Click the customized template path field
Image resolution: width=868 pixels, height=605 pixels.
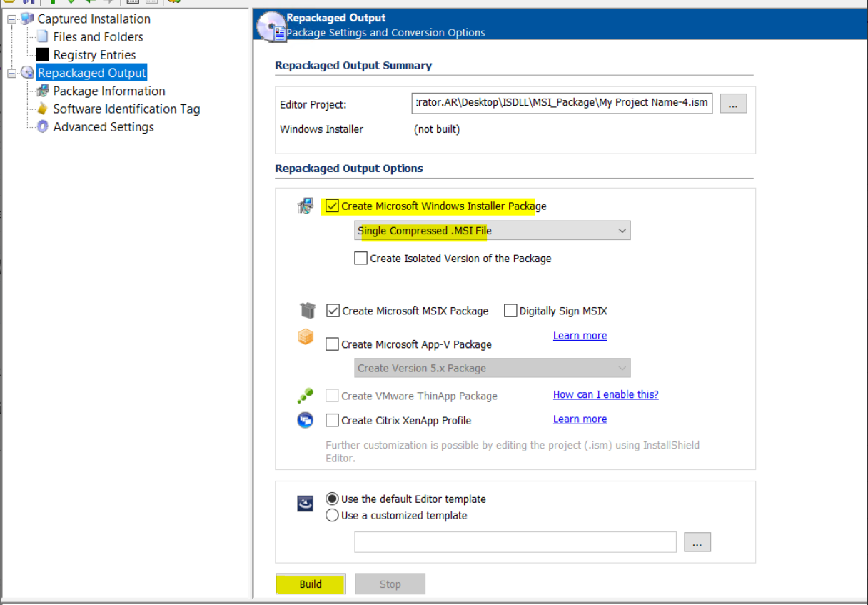(x=515, y=542)
